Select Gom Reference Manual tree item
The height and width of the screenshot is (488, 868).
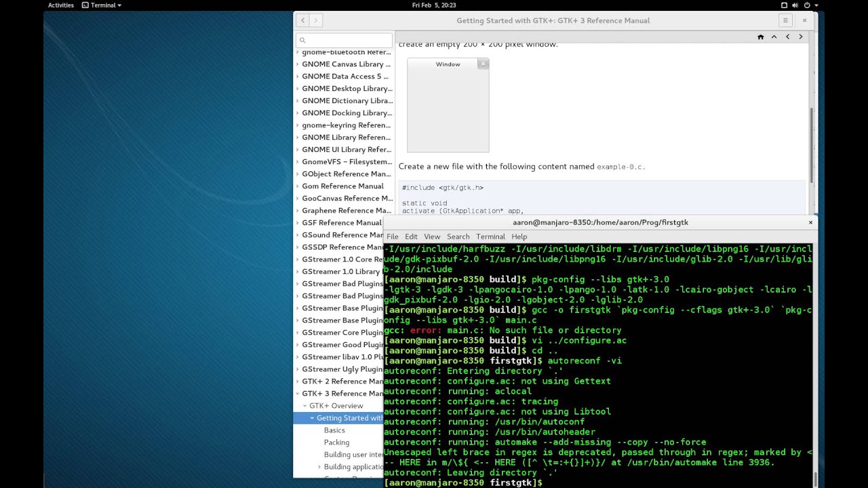click(x=342, y=186)
